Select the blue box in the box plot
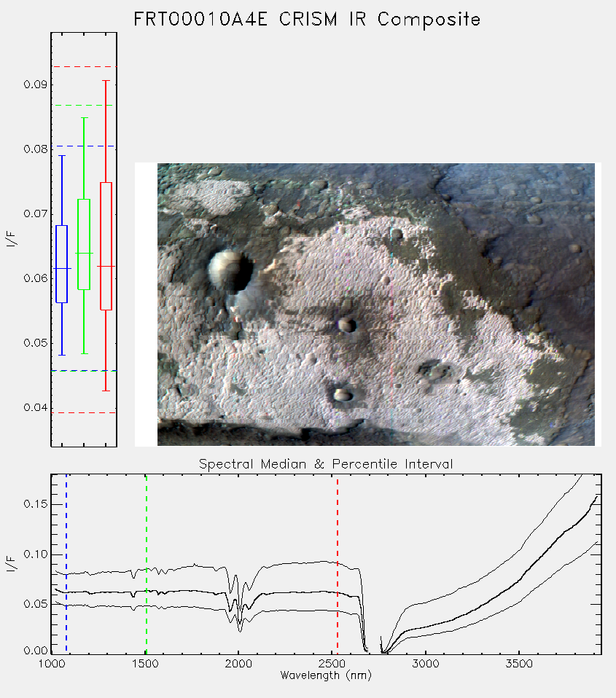 click(61, 264)
